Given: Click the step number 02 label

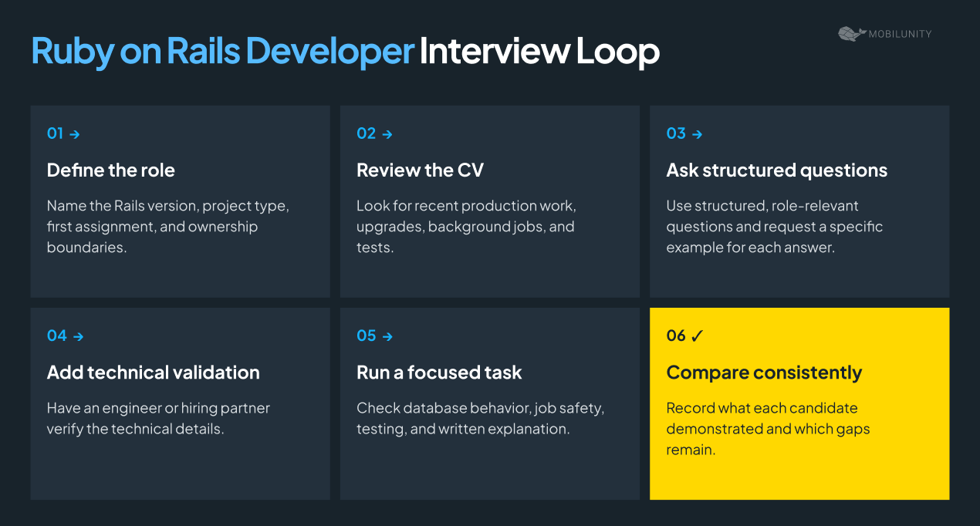Looking at the screenshot, I should (x=366, y=134).
